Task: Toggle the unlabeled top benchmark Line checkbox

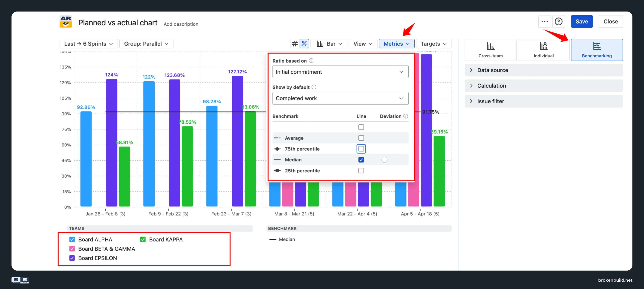Action: tap(361, 127)
